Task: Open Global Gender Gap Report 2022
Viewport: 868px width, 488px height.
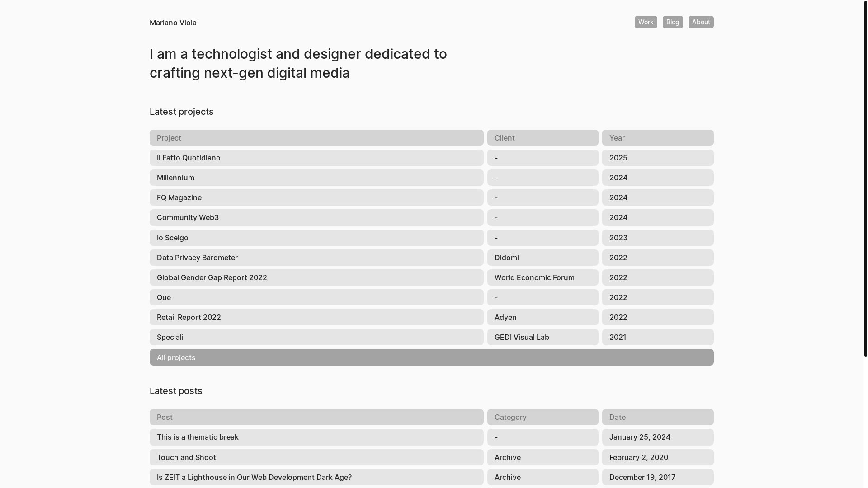Action: 316,277
